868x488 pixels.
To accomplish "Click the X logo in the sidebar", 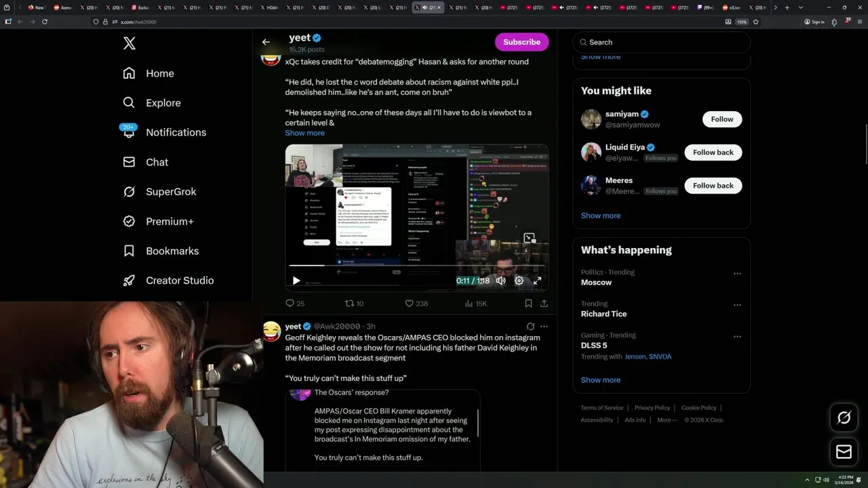I will pyautogui.click(x=130, y=43).
